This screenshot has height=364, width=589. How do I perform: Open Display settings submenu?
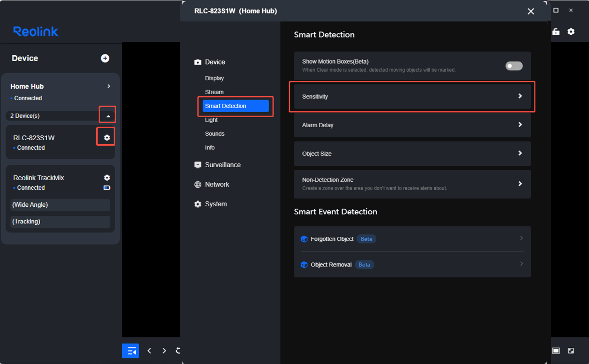pyautogui.click(x=214, y=78)
